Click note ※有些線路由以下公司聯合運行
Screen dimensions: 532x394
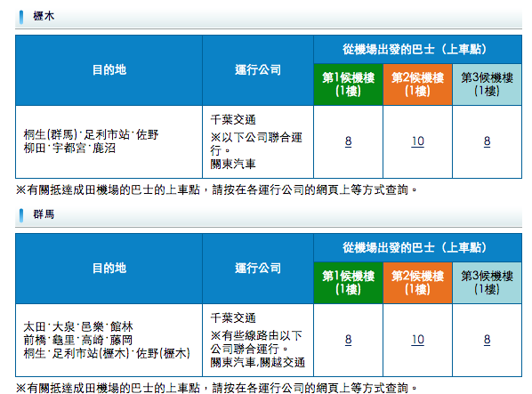pyautogui.click(x=256, y=342)
